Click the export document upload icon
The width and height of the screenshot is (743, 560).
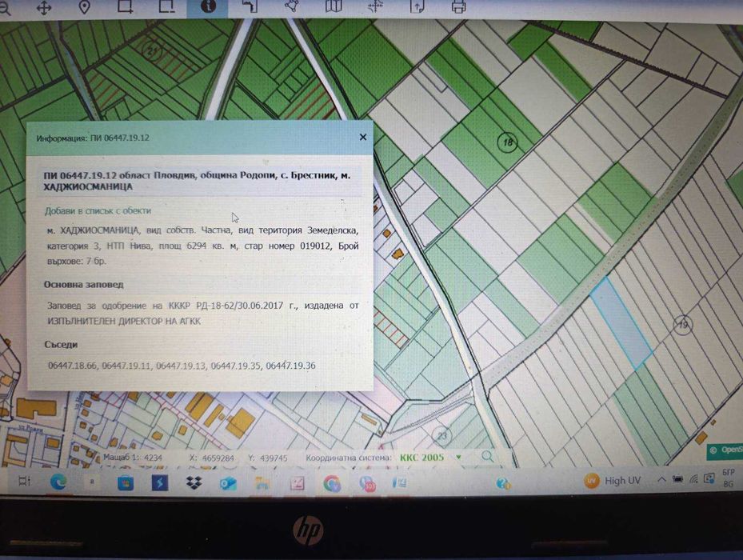[417, 6]
